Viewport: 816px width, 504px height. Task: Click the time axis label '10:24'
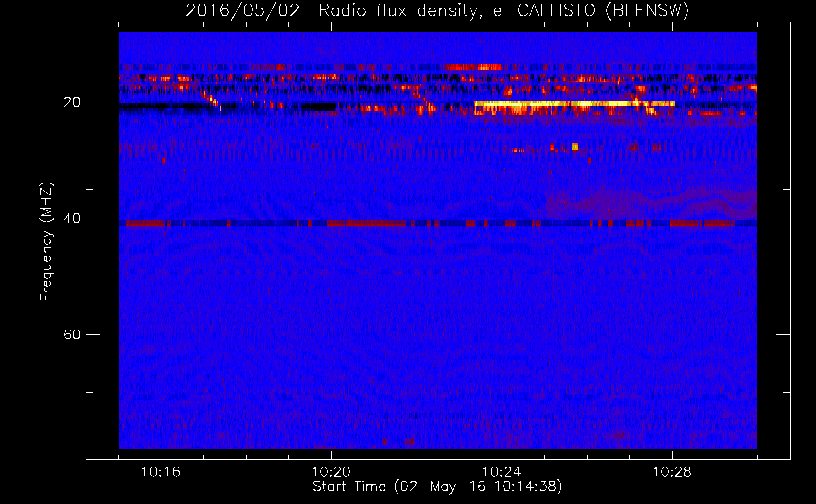tap(502, 472)
